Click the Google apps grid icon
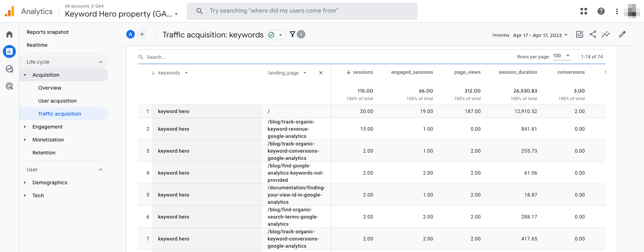Screen dimensions: 644x252 pyautogui.click(x=584, y=11)
